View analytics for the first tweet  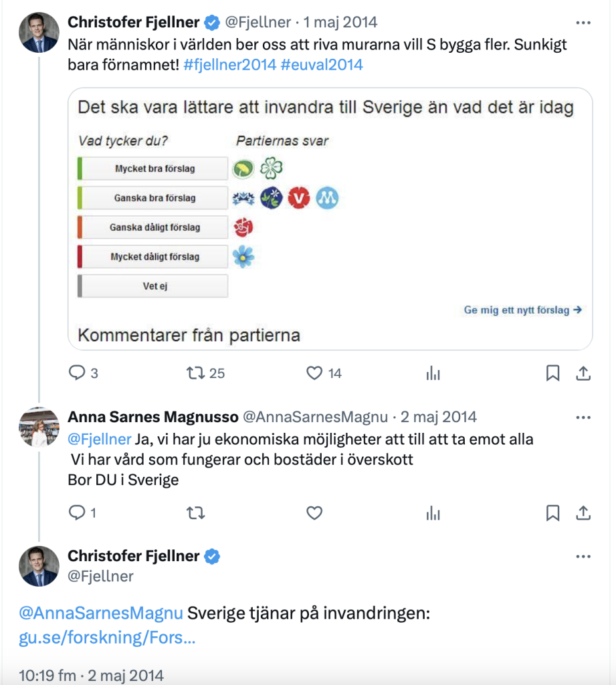coord(433,373)
